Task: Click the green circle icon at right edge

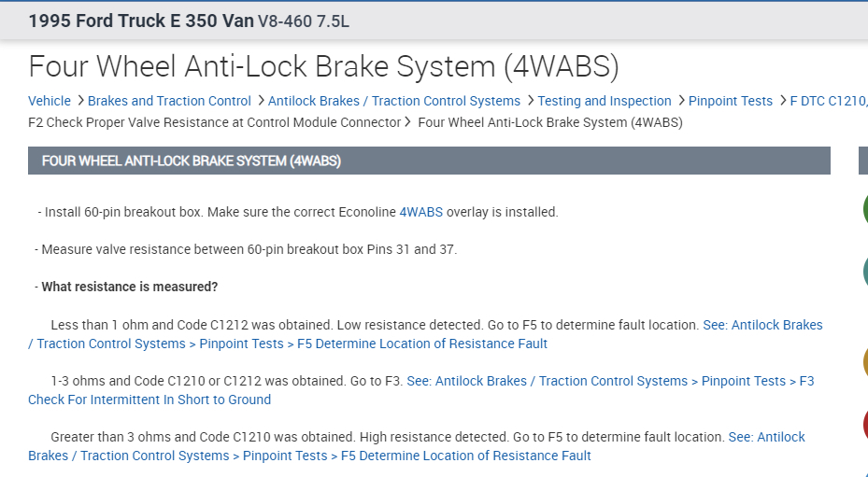Action: (x=864, y=209)
